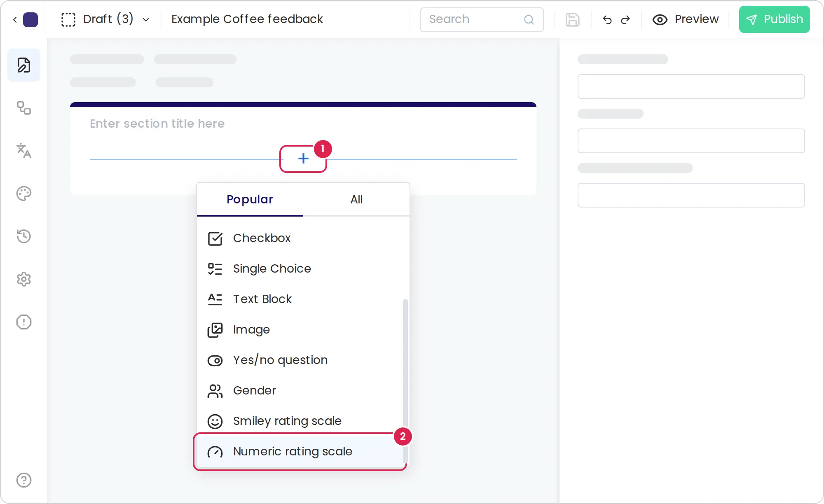Preview the survey
Viewport: 824px width, 504px height.
tap(686, 19)
